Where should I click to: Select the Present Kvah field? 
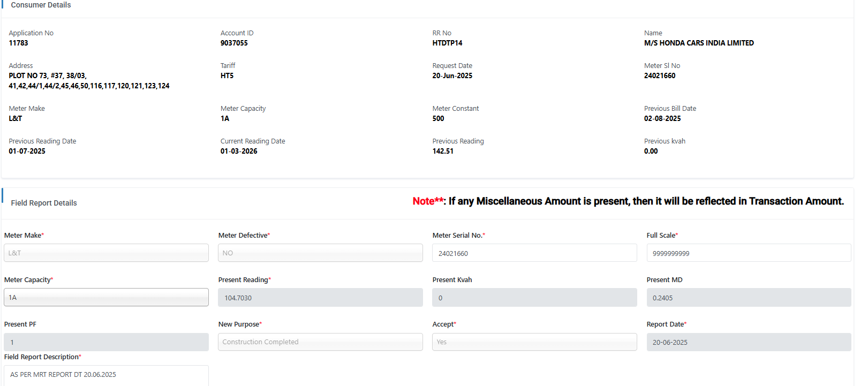click(534, 297)
